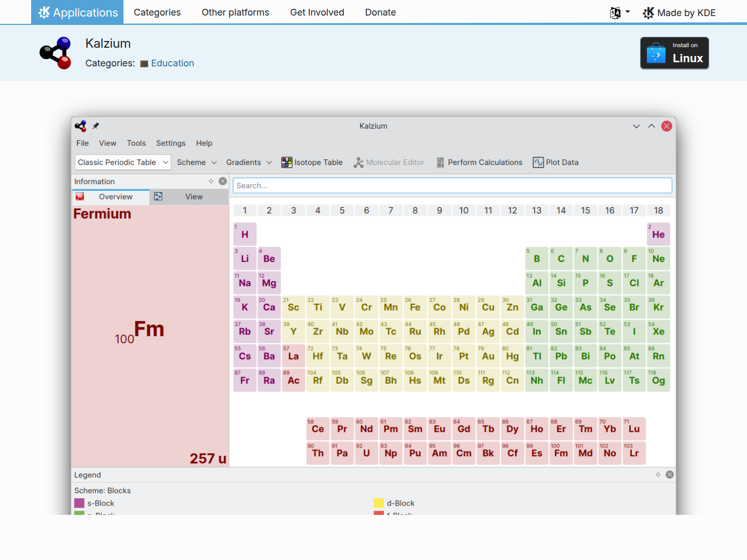This screenshot has width=747, height=560.
Task: Open the Tools menu
Action: [x=136, y=143]
